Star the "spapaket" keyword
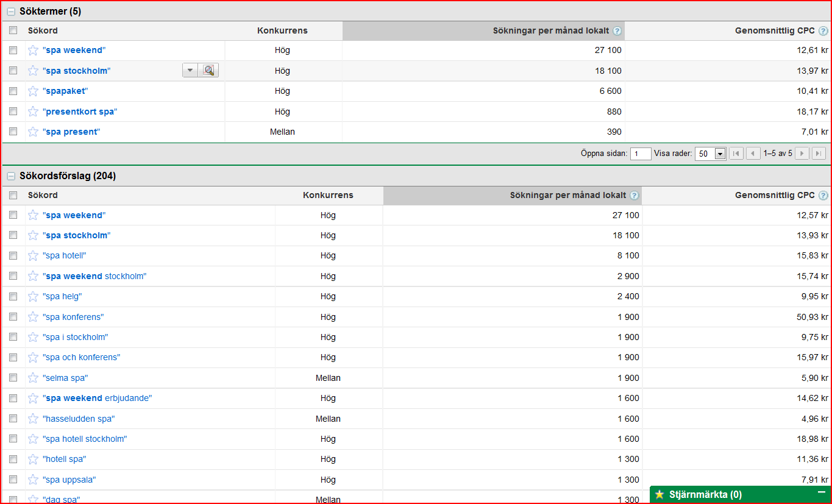Image resolution: width=832 pixels, height=504 pixels. coord(33,91)
